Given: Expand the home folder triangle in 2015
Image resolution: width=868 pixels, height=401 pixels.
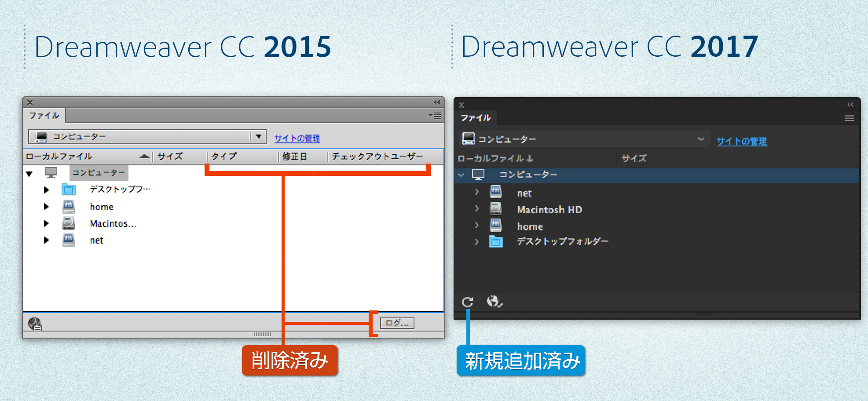Looking at the screenshot, I should coord(47,206).
